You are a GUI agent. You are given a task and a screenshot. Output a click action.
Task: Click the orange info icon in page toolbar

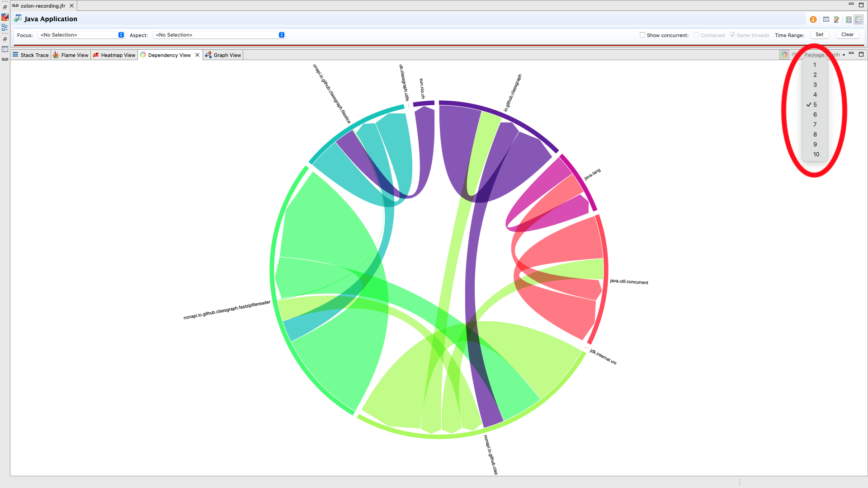pyautogui.click(x=813, y=19)
